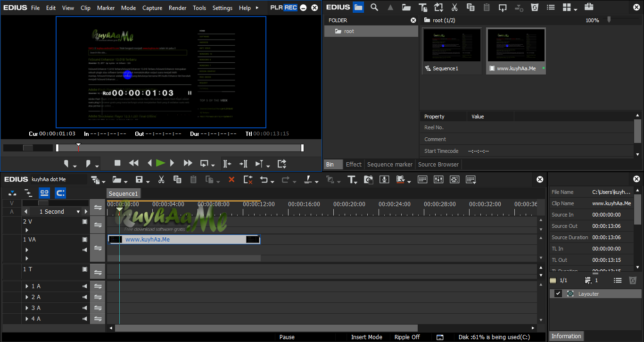Switch to the Effect tab
This screenshot has width=644, height=342.
pos(354,164)
